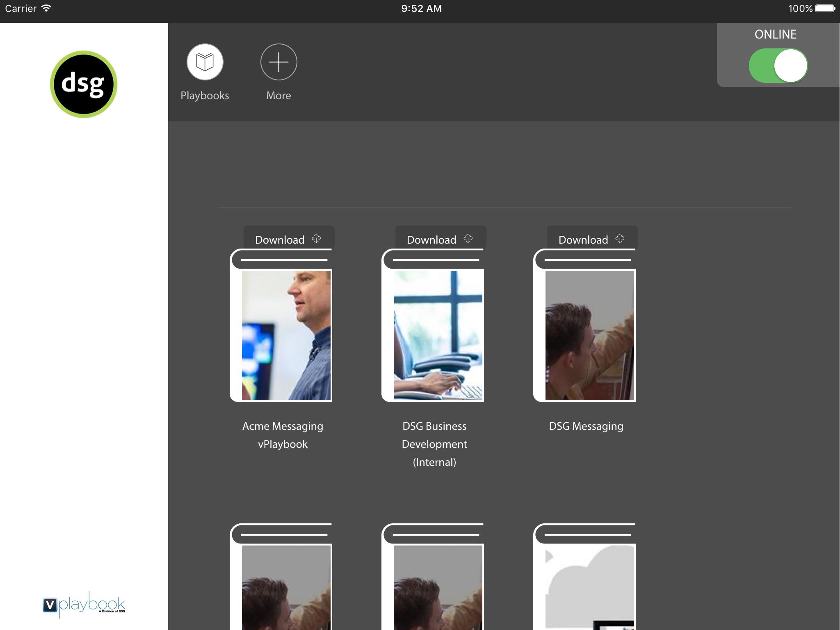Download the Acme Messaging vPlaybook

(x=289, y=238)
